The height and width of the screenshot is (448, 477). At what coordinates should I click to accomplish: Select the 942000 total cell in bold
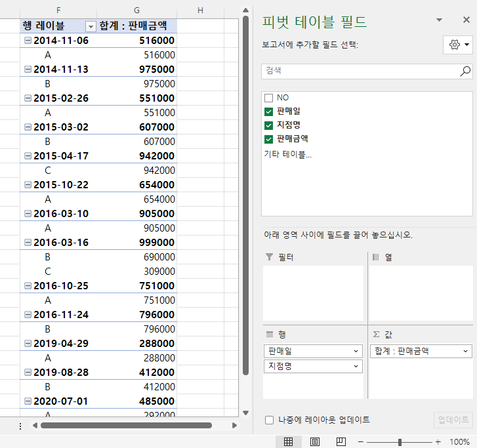coord(137,155)
